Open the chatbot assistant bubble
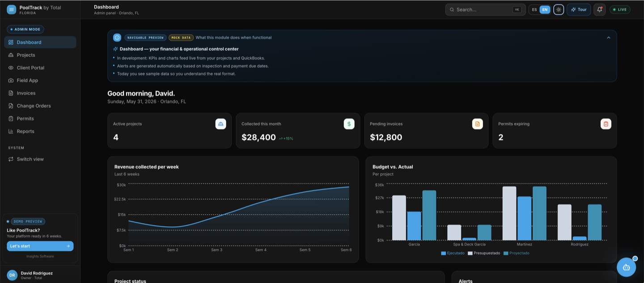Screen dimensions: 644x283 coord(626,267)
